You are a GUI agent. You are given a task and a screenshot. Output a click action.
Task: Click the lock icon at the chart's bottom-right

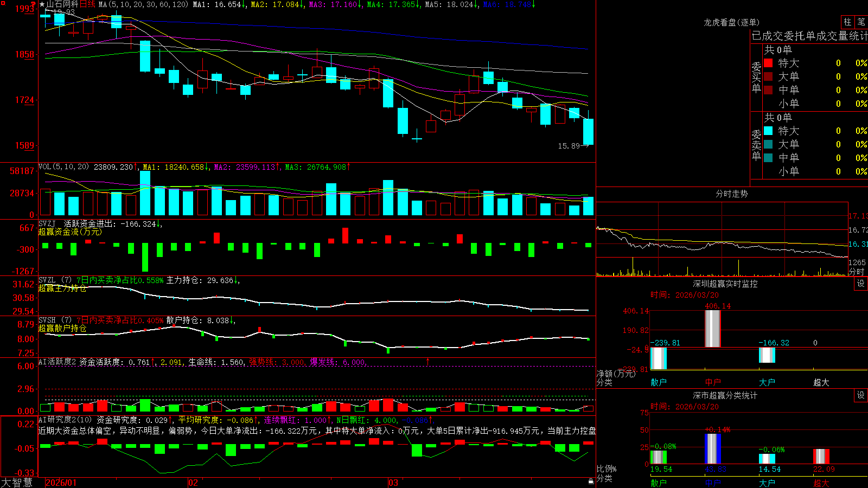[x=591, y=481]
